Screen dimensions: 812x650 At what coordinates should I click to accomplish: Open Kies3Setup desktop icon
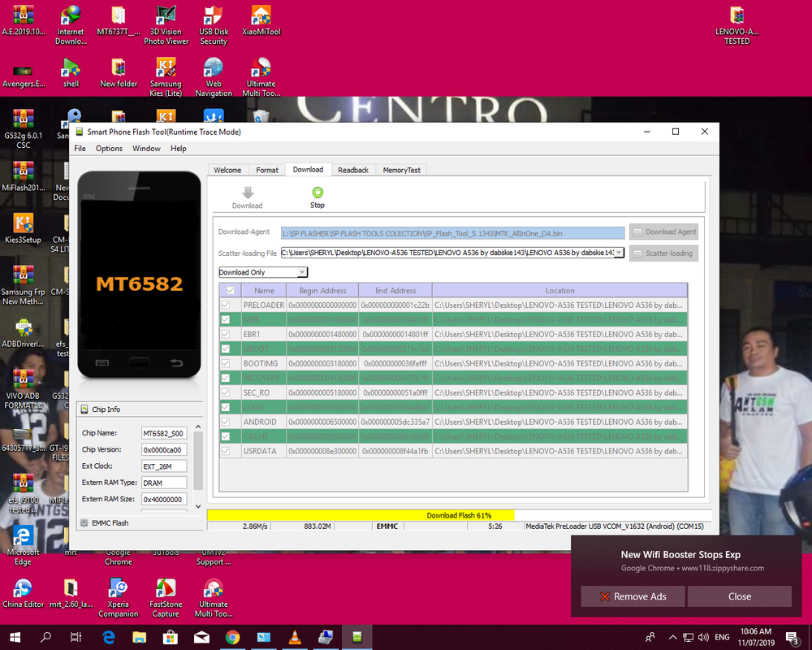pos(23,228)
